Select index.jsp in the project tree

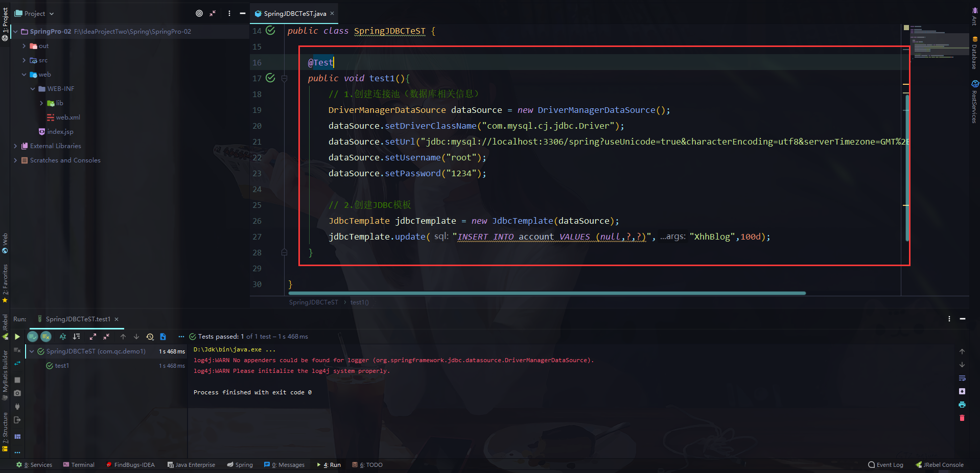pos(60,132)
